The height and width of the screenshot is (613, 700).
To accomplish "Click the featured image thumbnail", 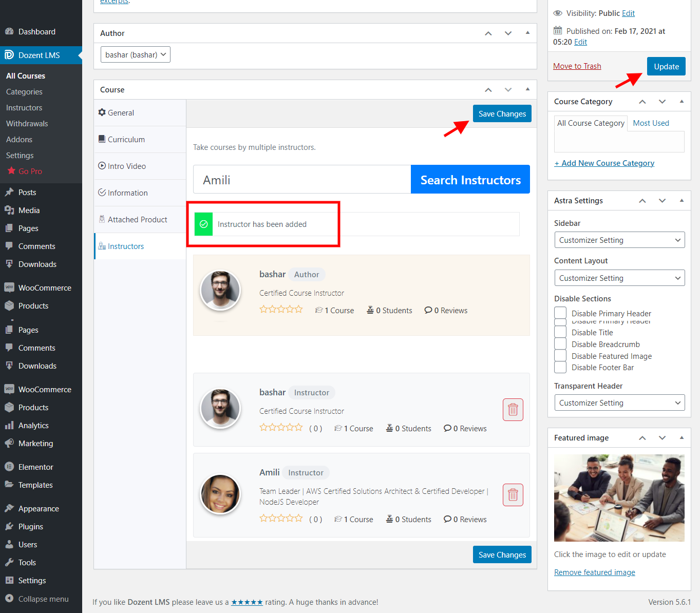I will pyautogui.click(x=619, y=498).
